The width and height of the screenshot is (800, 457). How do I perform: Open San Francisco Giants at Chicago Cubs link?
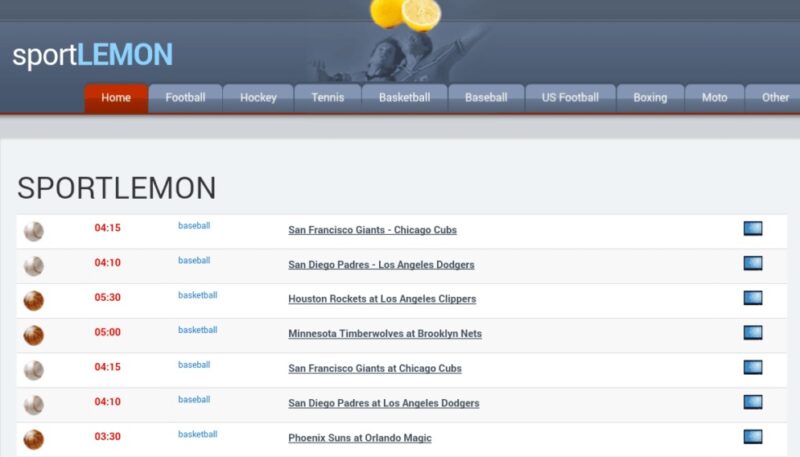[375, 368]
